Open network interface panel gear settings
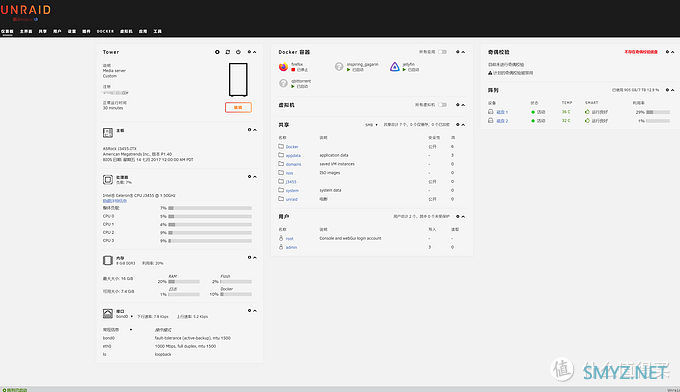This screenshot has width=680, height=392. [249, 310]
